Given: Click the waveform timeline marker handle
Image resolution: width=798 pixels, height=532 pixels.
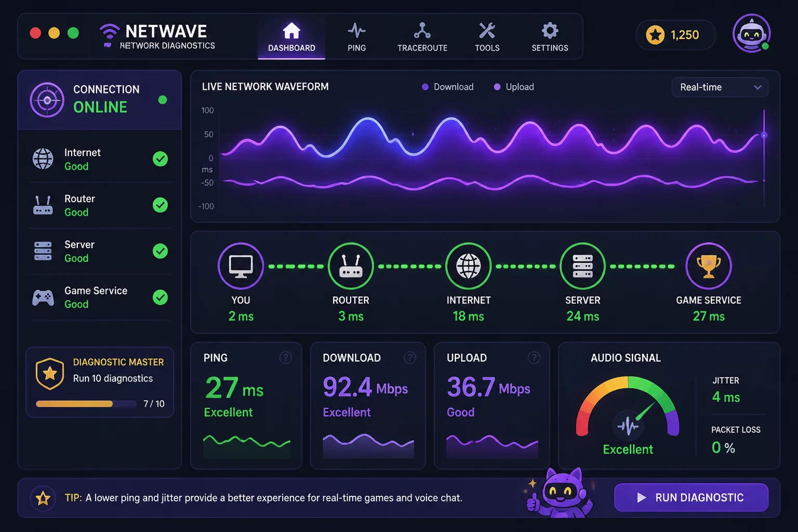Looking at the screenshot, I should (x=764, y=135).
